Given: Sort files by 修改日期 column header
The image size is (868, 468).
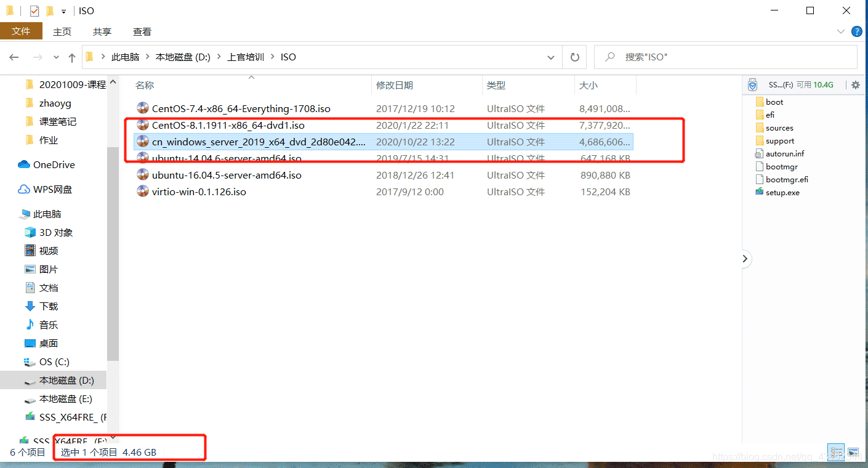Looking at the screenshot, I should click(x=395, y=86).
